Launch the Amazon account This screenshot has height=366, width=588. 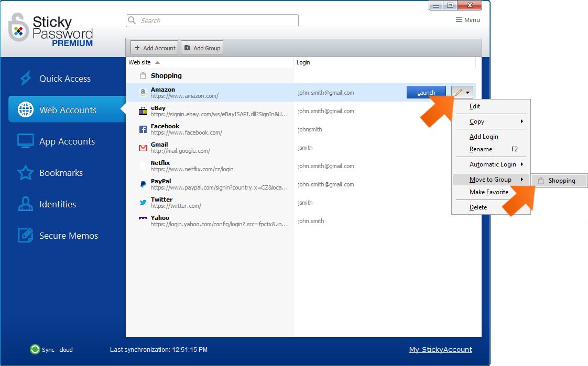click(x=426, y=93)
